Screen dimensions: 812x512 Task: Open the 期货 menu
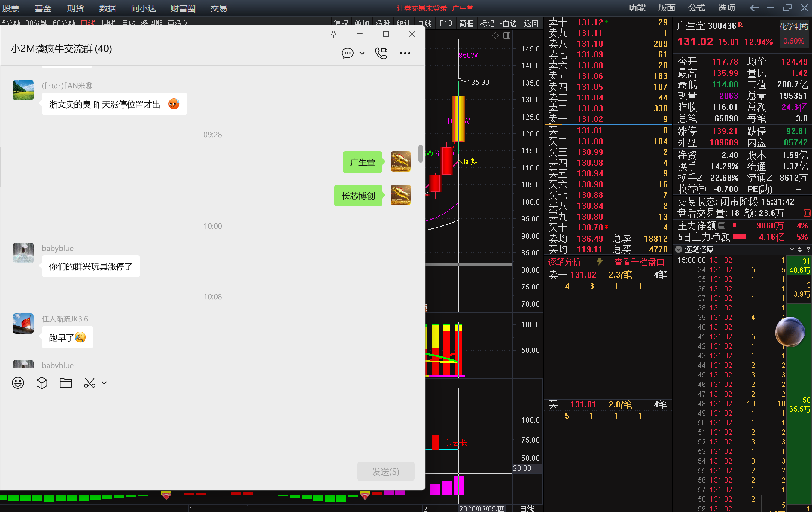click(x=75, y=8)
